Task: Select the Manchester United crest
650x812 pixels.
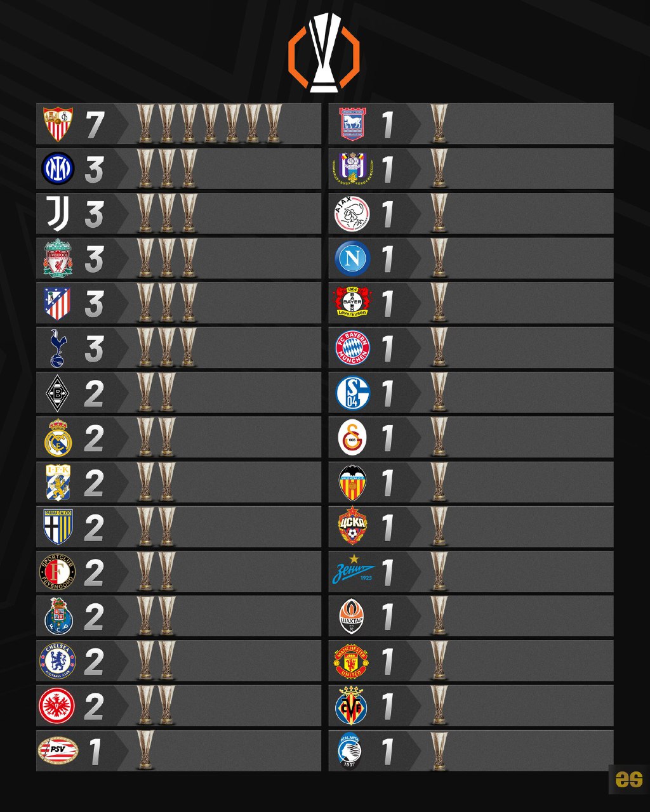Action: (352, 661)
